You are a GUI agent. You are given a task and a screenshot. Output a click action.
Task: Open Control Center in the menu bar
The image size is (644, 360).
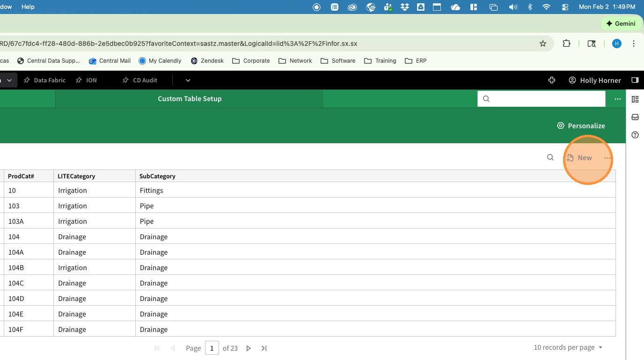tap(565, 7)
